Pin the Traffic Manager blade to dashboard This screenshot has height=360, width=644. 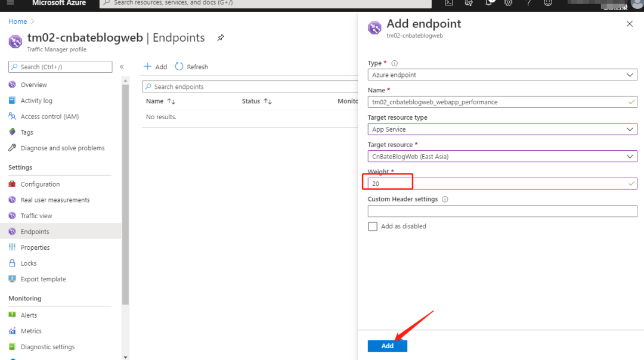tap(221, 38)
